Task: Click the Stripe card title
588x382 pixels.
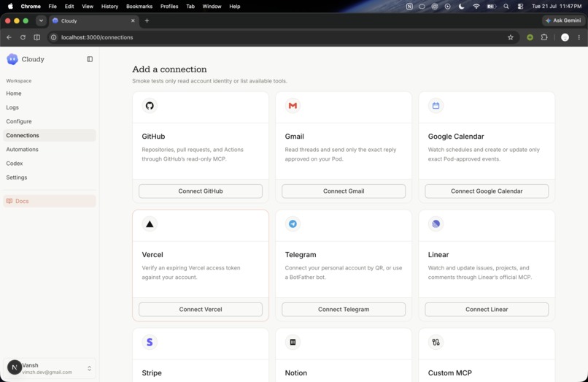Action: pos(152,373)
